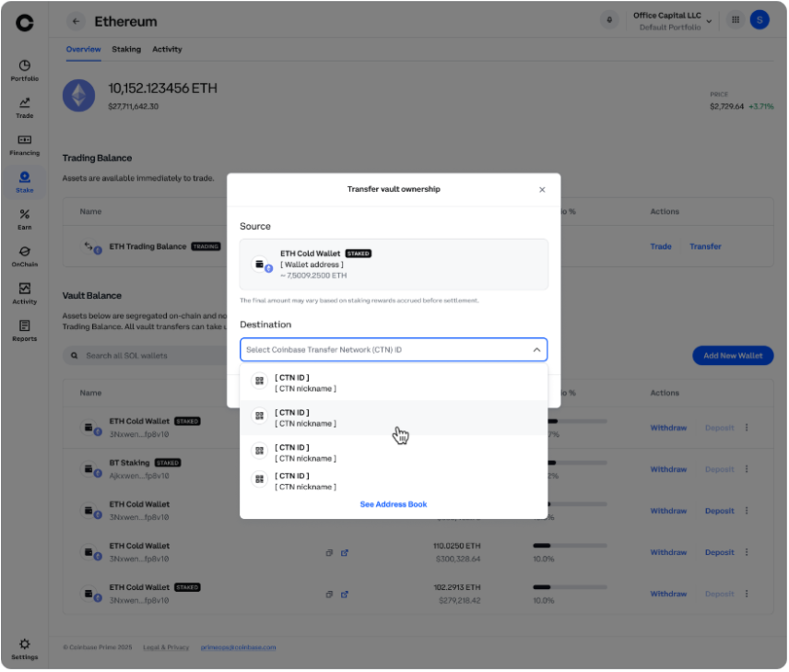Open Settings in the sidebar
Screen dimensions: 789x672
point(24,649)
